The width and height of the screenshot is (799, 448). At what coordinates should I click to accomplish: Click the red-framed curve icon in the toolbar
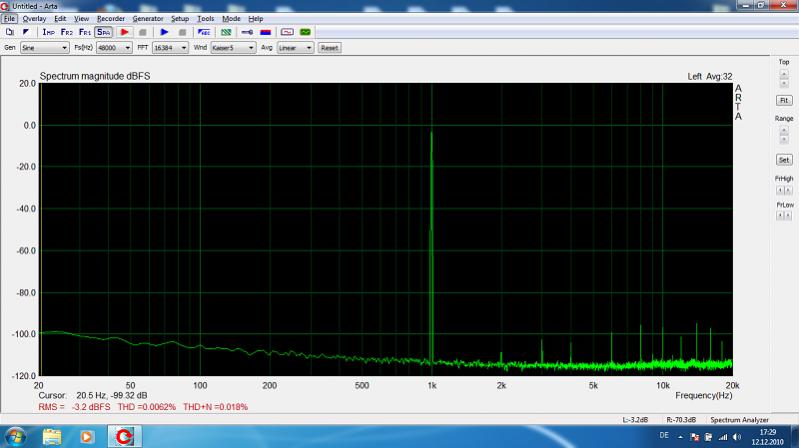287,32
